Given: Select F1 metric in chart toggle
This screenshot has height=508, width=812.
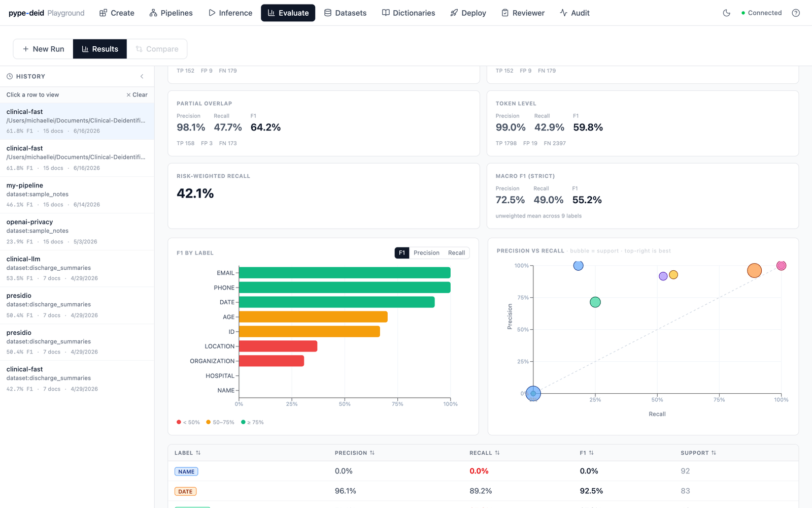Looking at the screenshot, I should (x=402, y=253).
